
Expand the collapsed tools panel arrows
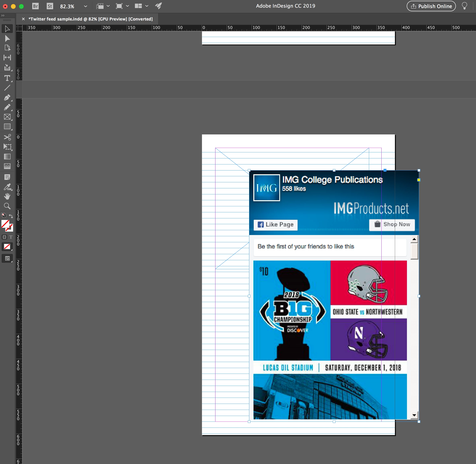(3, 15)
